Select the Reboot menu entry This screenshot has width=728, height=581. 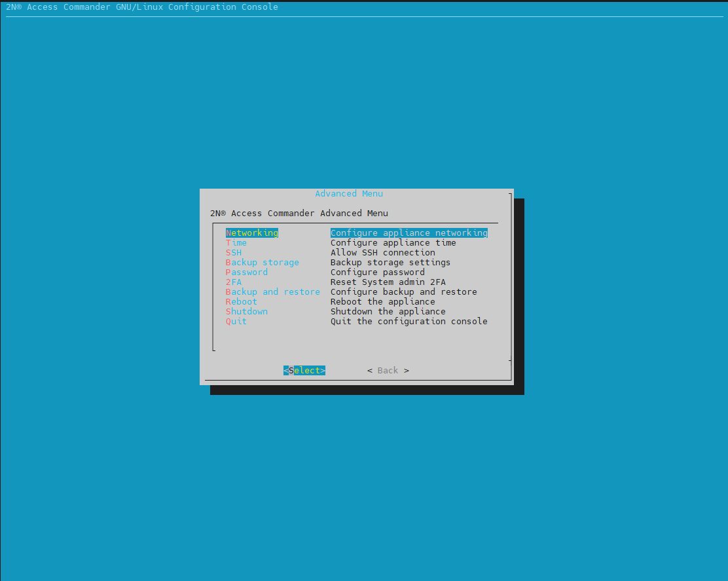click(x=242, y=301)
